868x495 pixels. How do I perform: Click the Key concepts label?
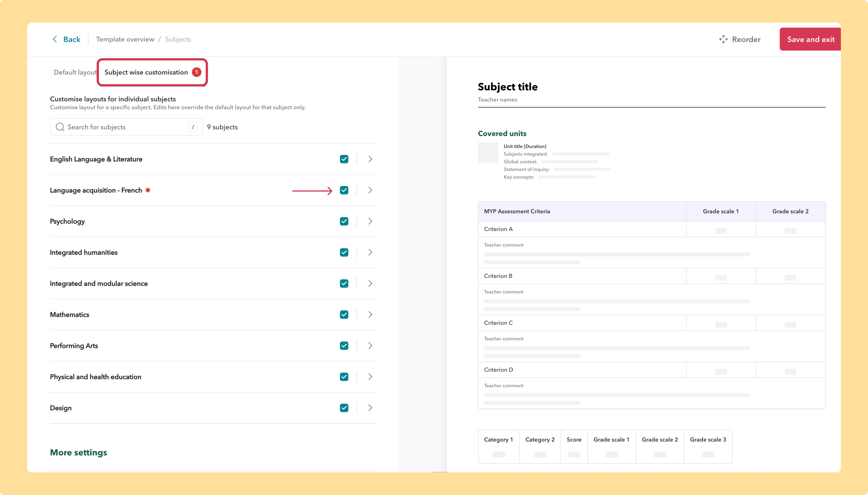(x=519, y=177)
